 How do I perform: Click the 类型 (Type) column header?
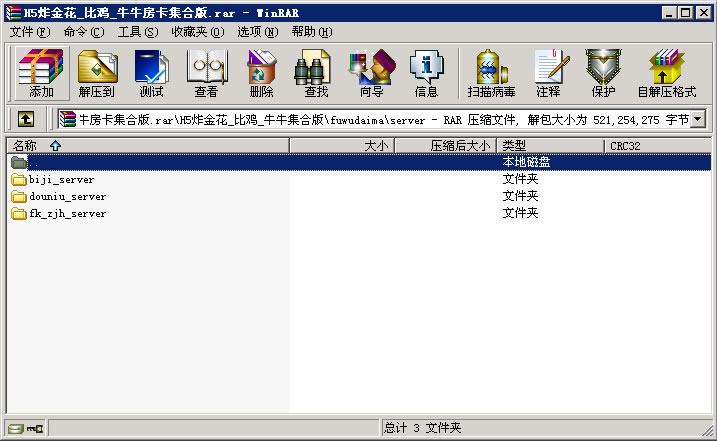click(514, 146)
